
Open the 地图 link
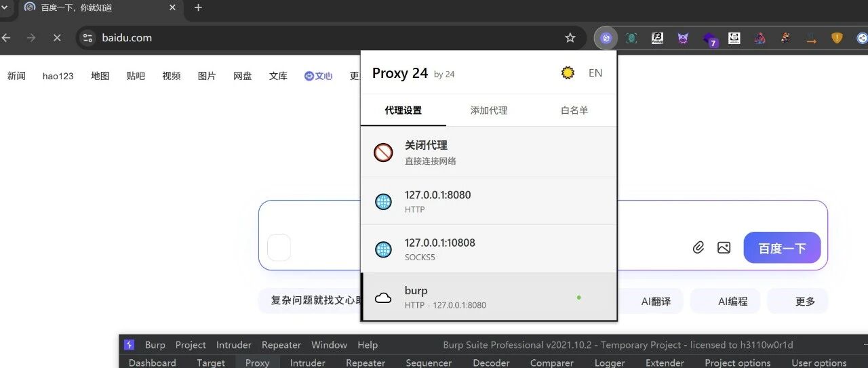100,76
